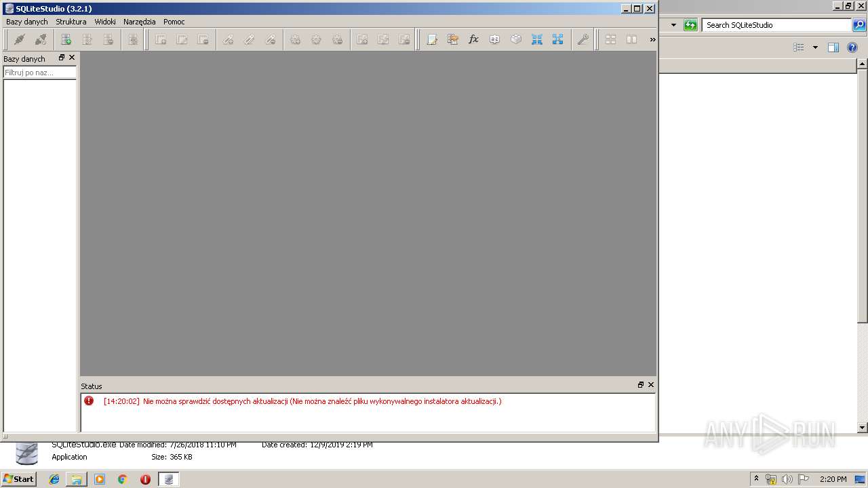Open the DDL history icon
The image size is (868, 488).
453,39
